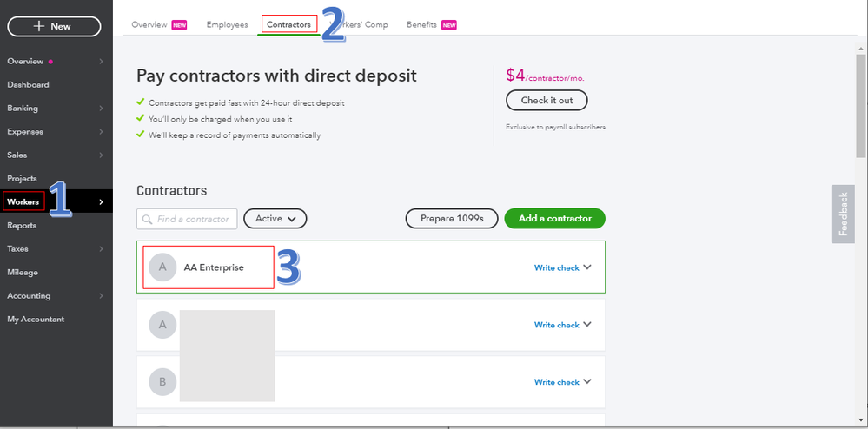Click Write check on the second contractor row
The width and height of the screenshot is (868, 429).
pos(556,325)
